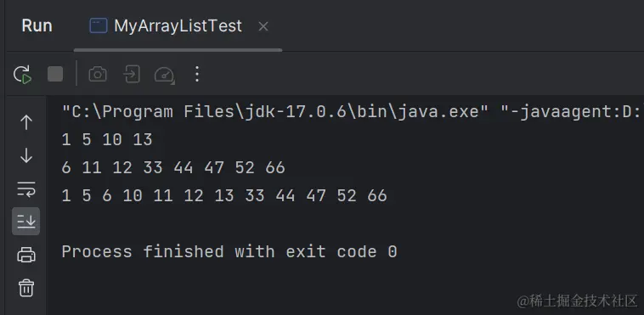644x315 pixels.
Task: Click the 'Process finished with exit code 0' line
Action: point(229,252)
